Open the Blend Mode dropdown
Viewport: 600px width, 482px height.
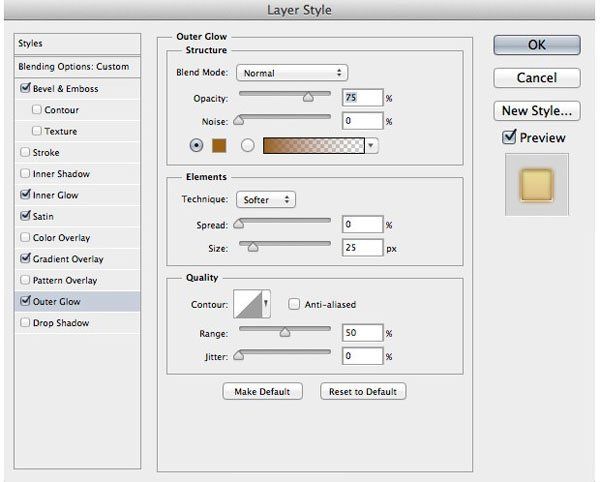pyautogui.click(x=292, y=73)
